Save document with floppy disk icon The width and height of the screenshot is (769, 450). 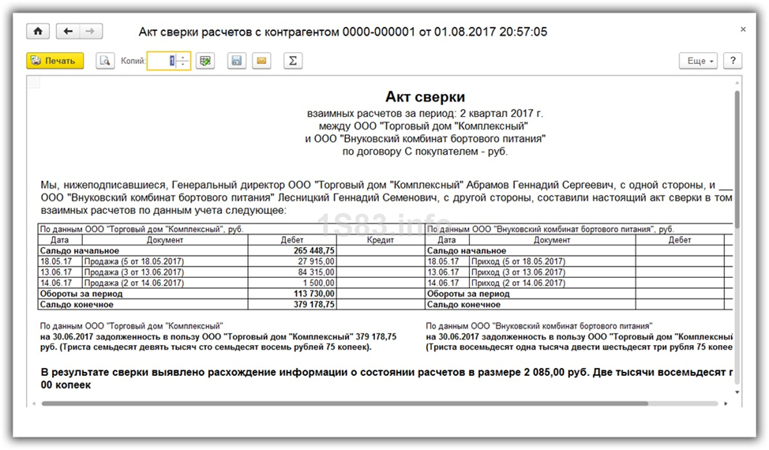pos(236,61)
